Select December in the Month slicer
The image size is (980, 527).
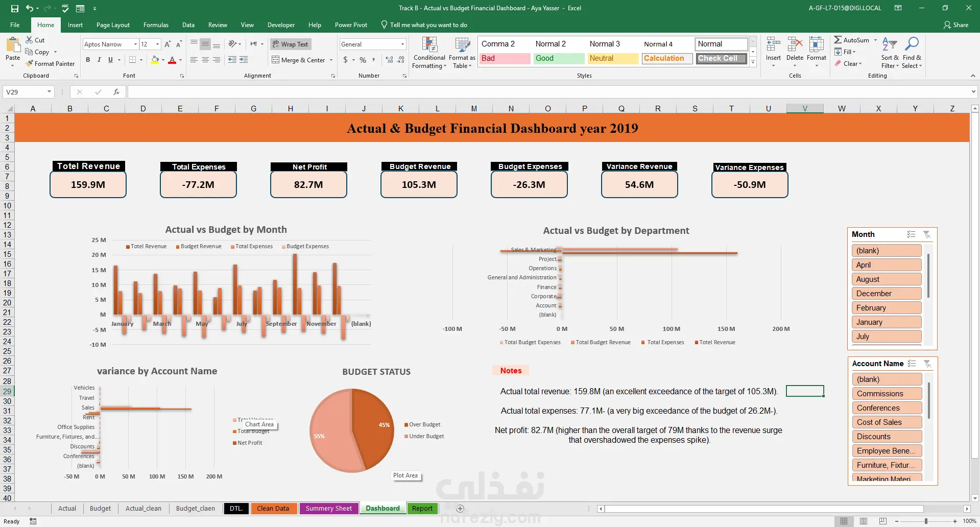tap(886, 294)
